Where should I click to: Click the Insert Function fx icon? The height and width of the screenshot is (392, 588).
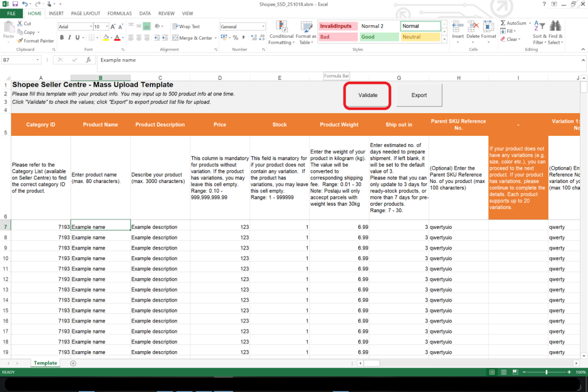pyautogui.click(x=88, y=60)
